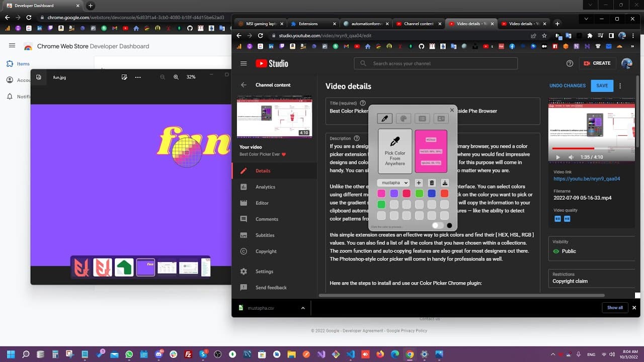The height and width of the screenshot is (362, 644).
Task: Open the youtu.be video link
Action: pyautogui.click(x=587, y=178)
